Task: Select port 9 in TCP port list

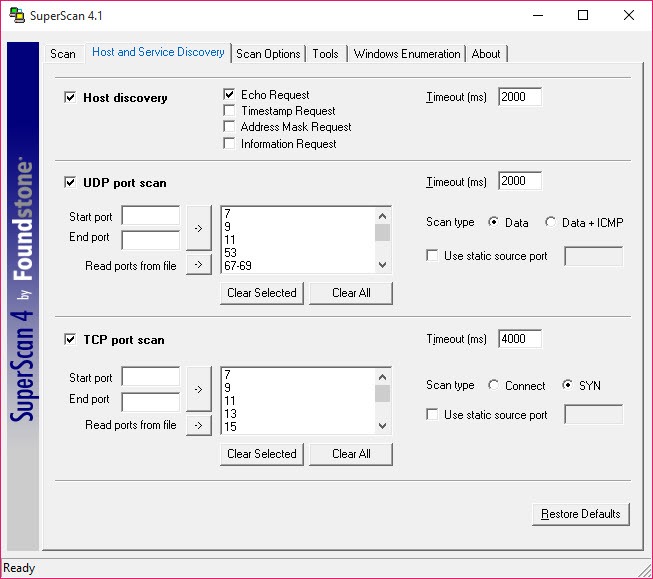Action: click(298, 387)
